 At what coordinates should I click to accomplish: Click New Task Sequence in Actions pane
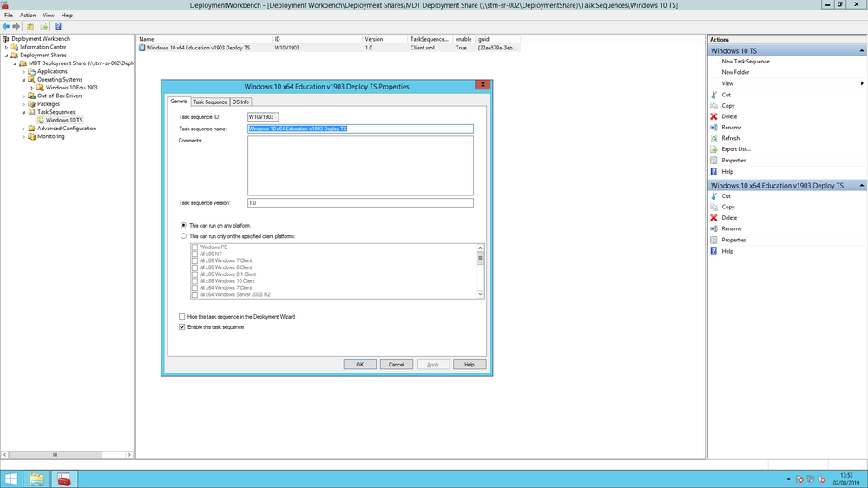coord(745,62)
